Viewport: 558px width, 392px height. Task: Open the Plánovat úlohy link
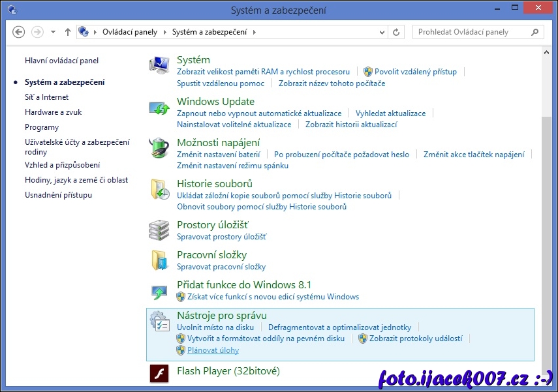pyautogui.click(x=213, y=350)
